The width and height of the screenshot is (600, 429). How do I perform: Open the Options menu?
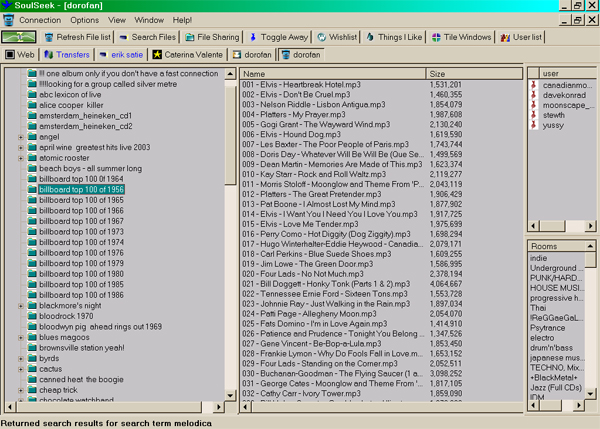(x=85, y=20)
